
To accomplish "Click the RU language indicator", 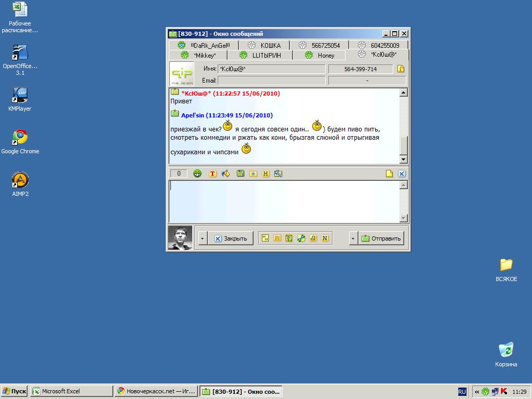I will (462, 392).
